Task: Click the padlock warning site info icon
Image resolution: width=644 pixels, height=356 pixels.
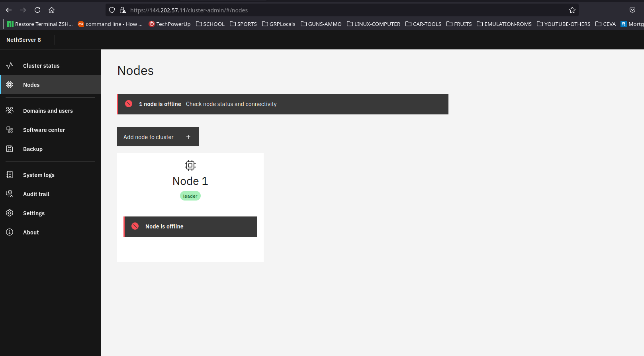Action: [x=123, y=10]
